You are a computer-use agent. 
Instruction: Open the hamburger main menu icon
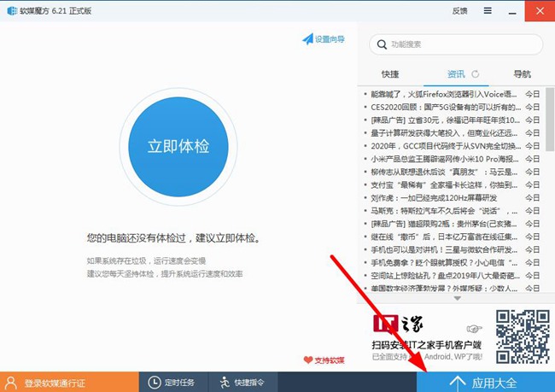tap(488, 10)
